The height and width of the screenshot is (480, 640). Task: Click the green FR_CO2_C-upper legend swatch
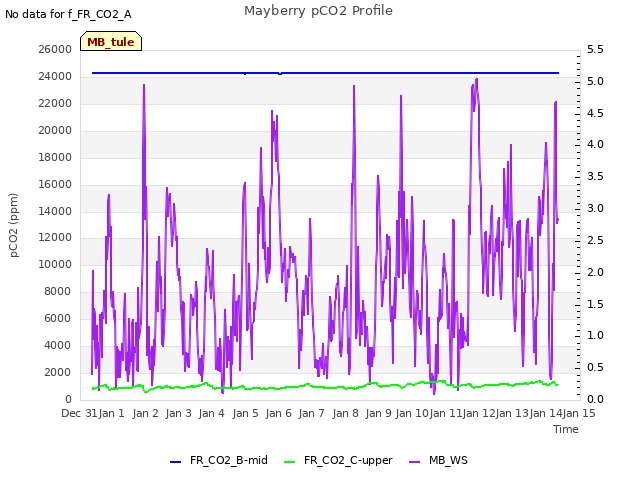289,462
